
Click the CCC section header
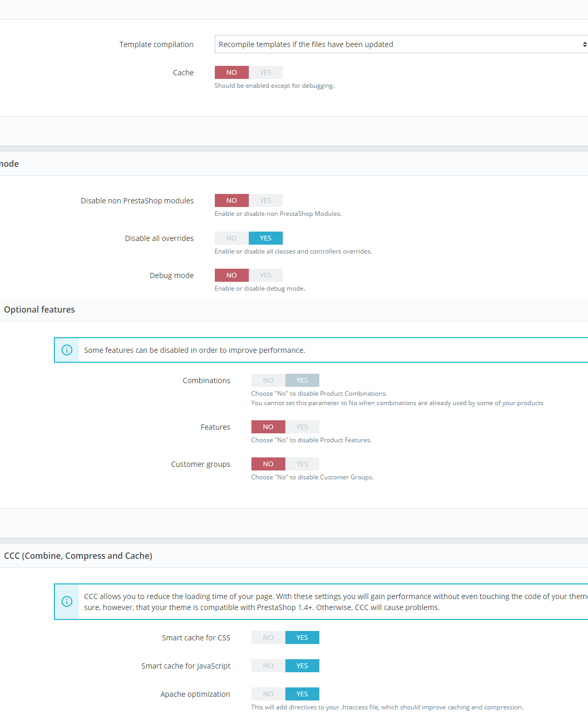(78, 556)
